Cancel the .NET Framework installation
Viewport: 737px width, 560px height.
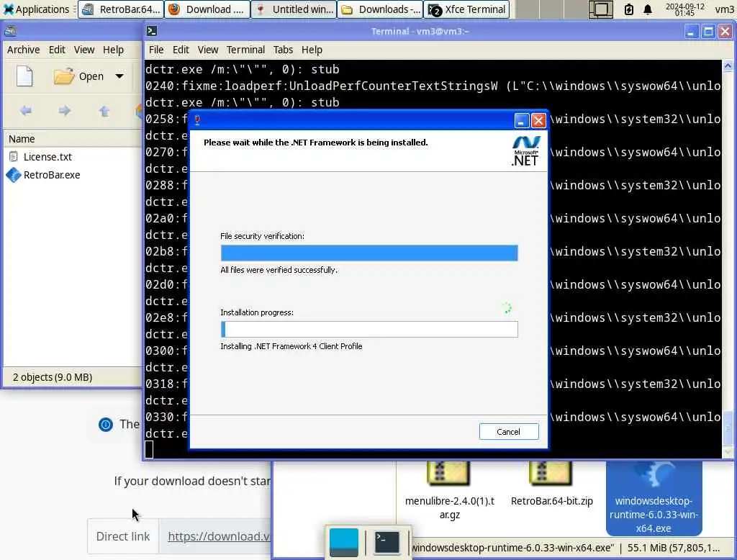pos(509,432)
